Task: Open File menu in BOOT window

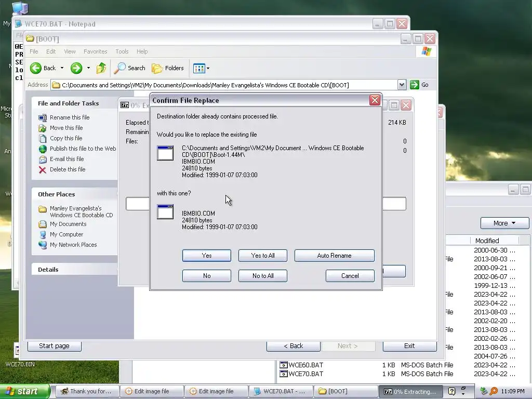Action: pos(34,51)
